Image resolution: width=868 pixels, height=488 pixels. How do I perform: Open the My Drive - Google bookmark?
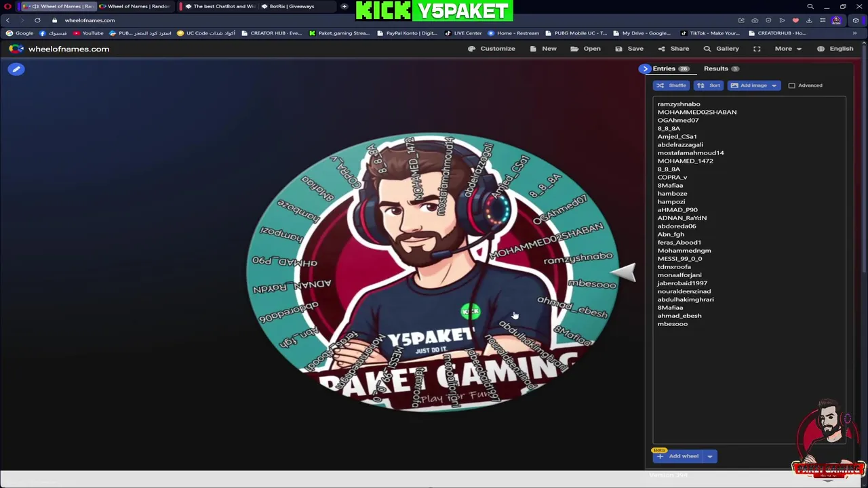click(642, 33)
